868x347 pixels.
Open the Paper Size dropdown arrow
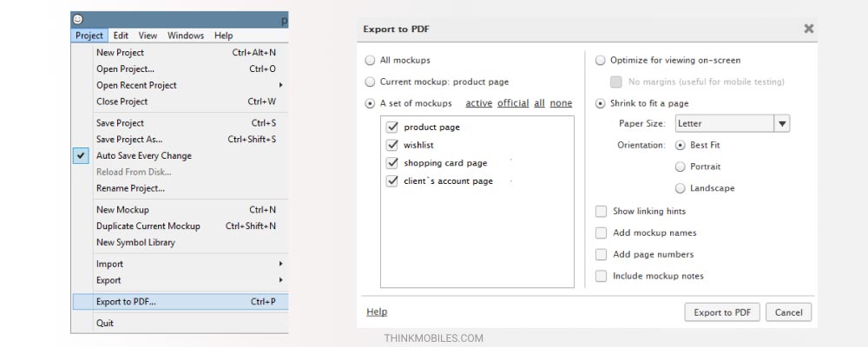coord(782,123)
